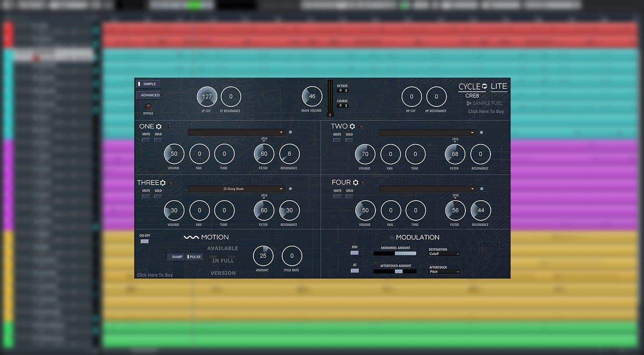
Task: Click the MAIN VOLUME knob
Action: tap(312, 96)
